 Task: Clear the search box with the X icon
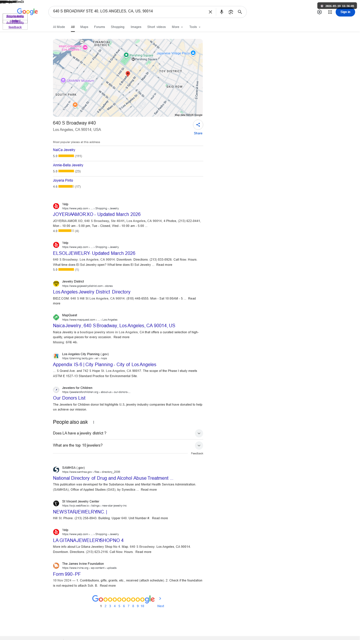pos(210,12)
